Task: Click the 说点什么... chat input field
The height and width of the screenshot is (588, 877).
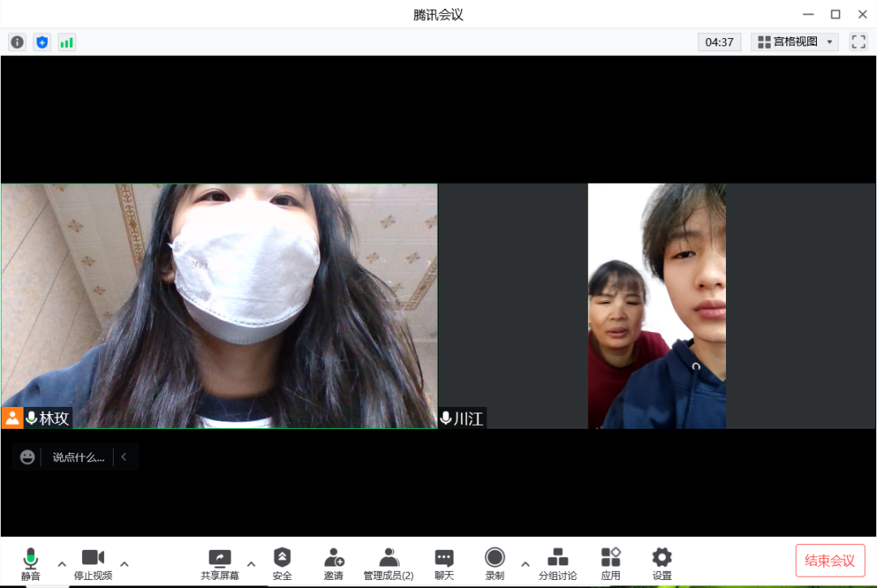Action: click(x=78, y=457)
